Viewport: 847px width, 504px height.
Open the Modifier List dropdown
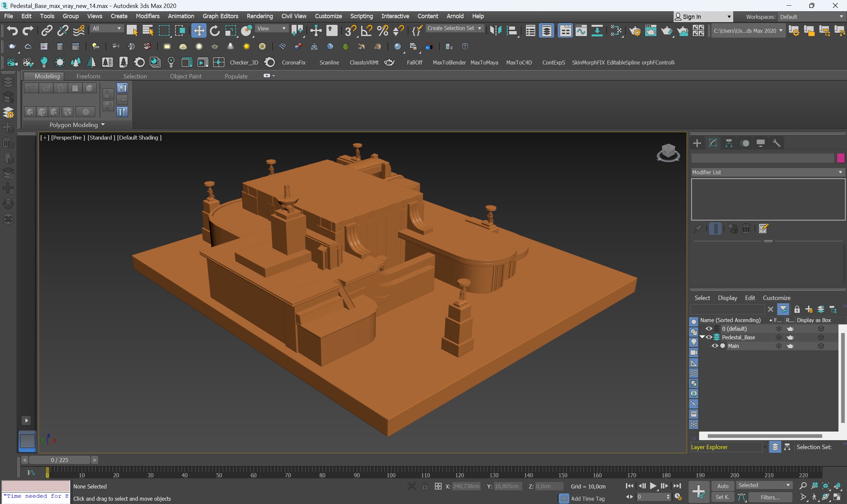click(x=768, y=172)
